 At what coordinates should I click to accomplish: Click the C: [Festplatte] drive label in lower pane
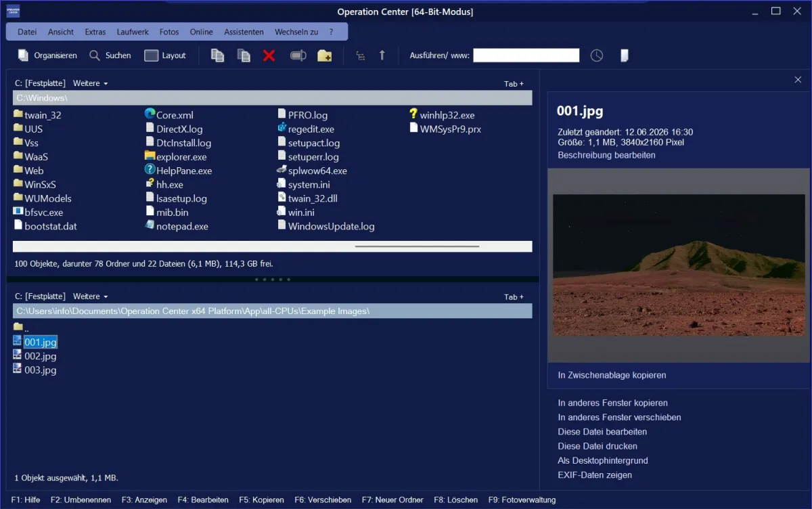[40, 296]
